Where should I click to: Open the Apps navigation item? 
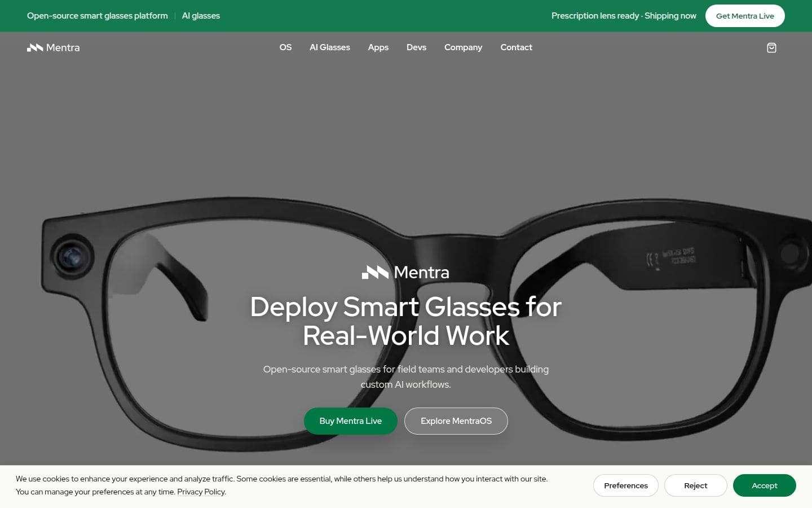pos(378,47)
